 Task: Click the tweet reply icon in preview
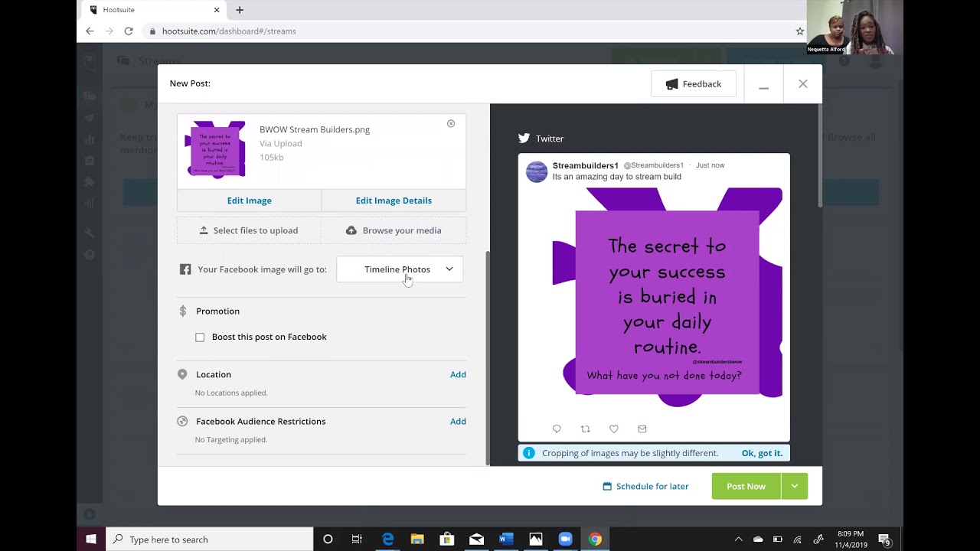557,429
